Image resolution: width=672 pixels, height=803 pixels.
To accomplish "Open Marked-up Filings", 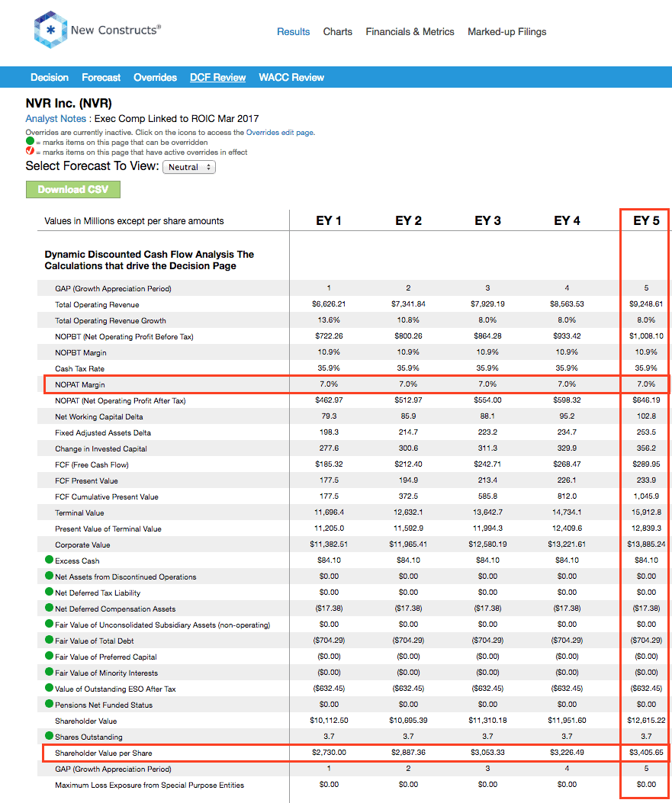I will pyautogui.click(x=507, y=32).
